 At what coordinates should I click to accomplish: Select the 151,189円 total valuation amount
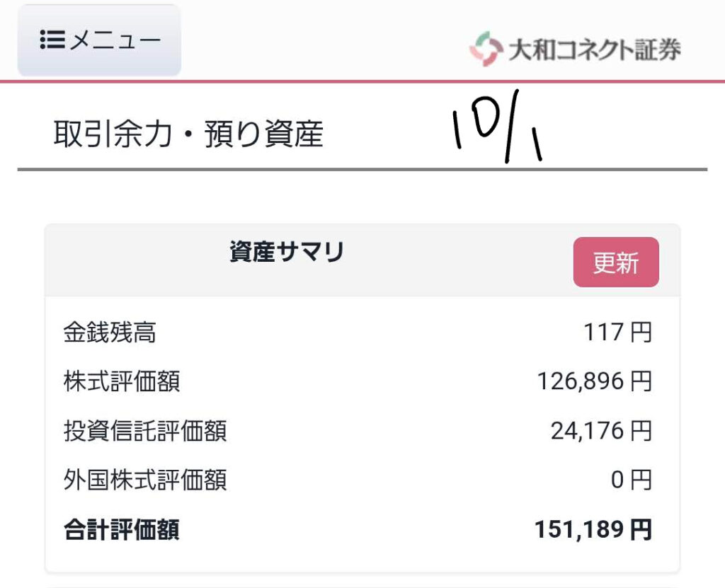coord(593,530)
